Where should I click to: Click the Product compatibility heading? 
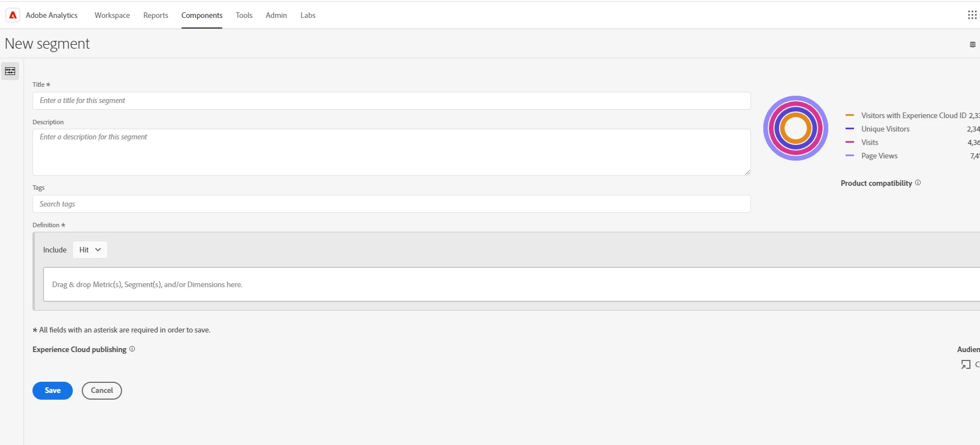876,183
